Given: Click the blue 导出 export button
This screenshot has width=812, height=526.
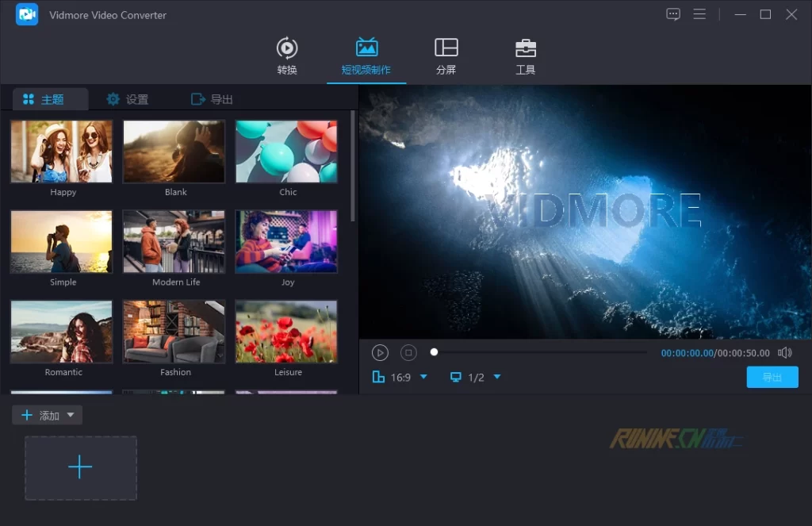Looking at the screenshot, I should pos(772,377).
